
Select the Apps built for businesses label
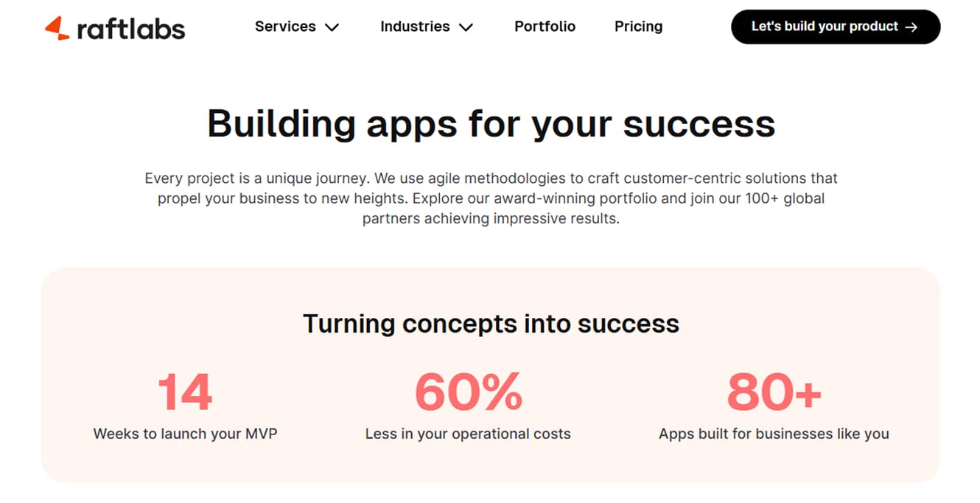(x=773, y=434)
